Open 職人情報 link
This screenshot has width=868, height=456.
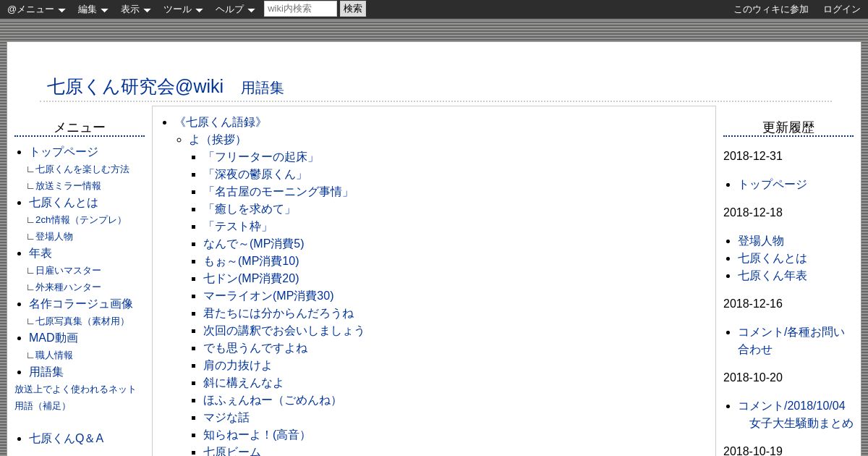click(54, 355)
